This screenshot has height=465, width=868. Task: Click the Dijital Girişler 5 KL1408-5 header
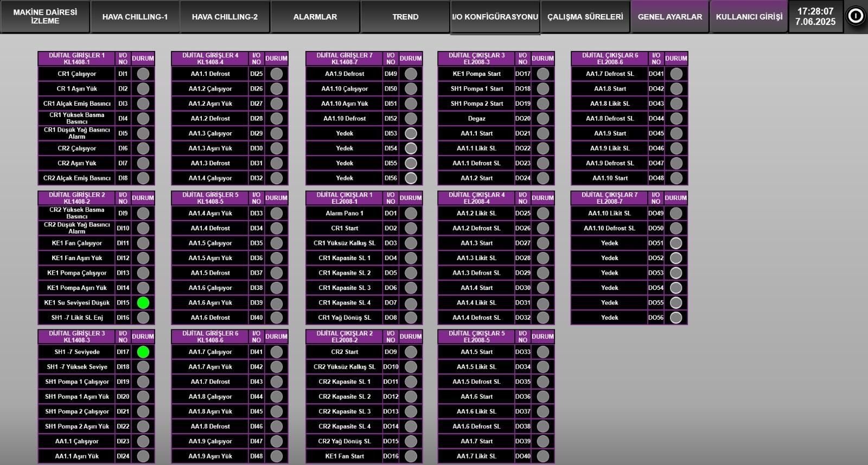click(x=210, y=198)
